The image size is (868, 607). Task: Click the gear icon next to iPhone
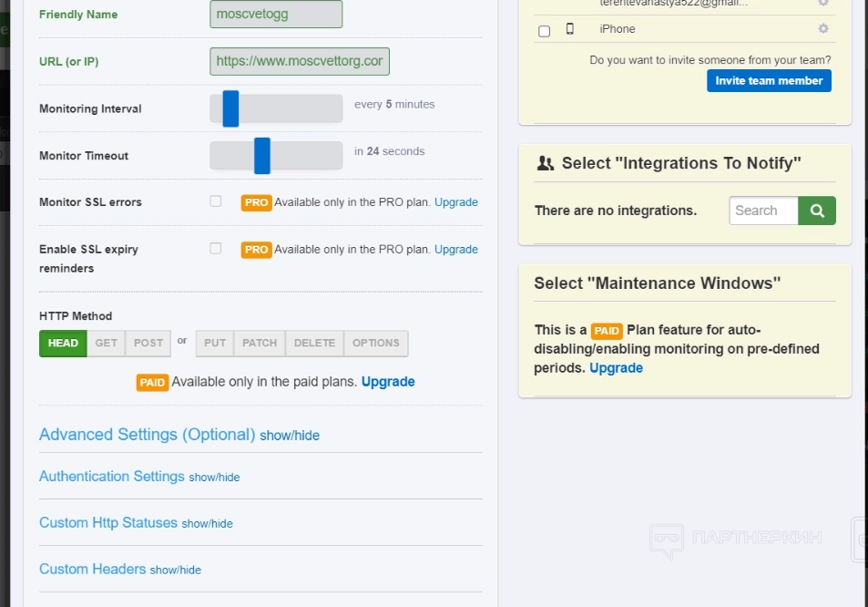[823, 29]
